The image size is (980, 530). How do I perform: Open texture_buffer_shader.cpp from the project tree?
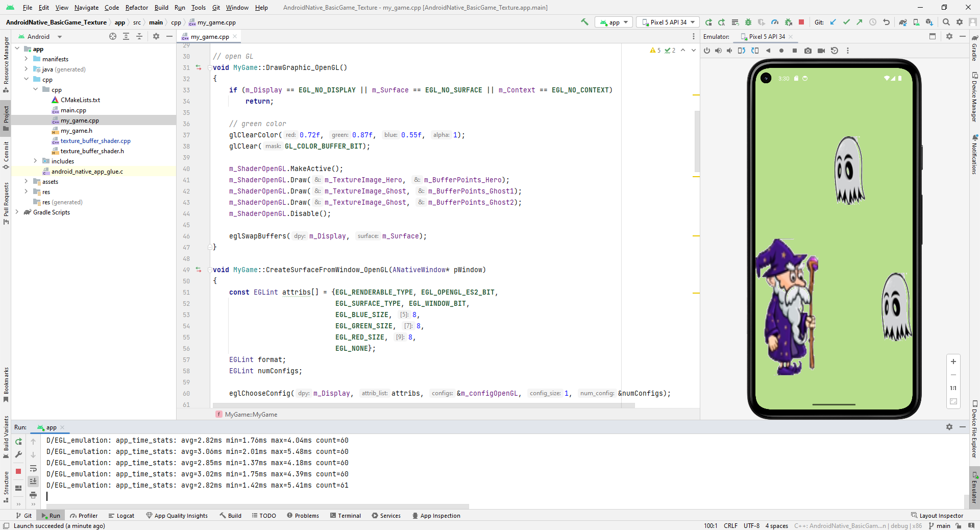(95, 141)
